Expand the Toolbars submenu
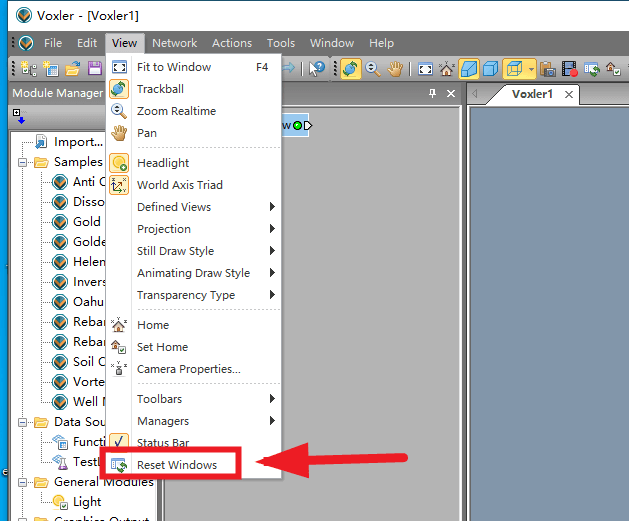The image size is (629, 521). (x=193, y=399)
